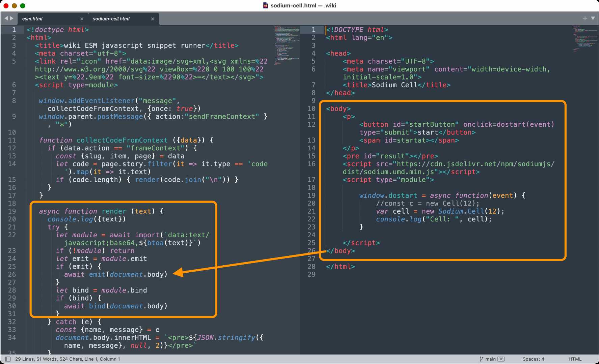Click '</html>' closing tag in right pane
599x364 pixels.
[x=341, y=267]
